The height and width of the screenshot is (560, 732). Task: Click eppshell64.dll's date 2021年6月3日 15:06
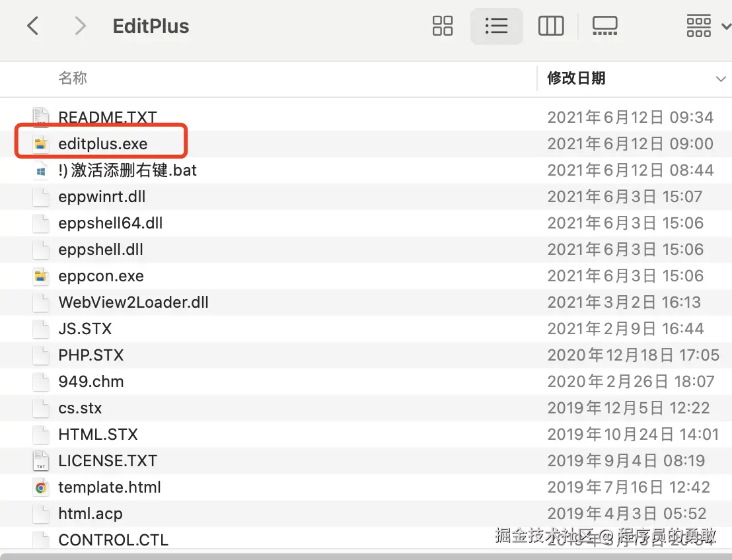click(625, 223)
